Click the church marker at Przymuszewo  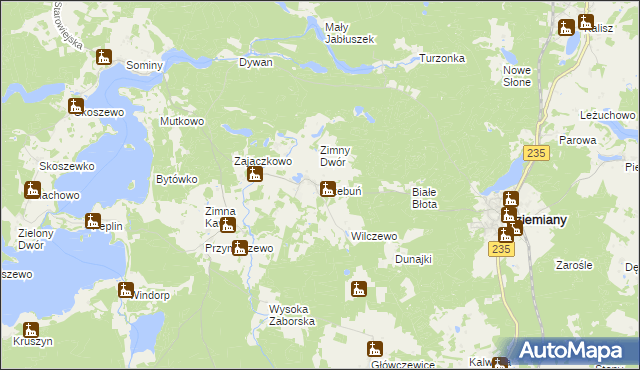[240, 248]
